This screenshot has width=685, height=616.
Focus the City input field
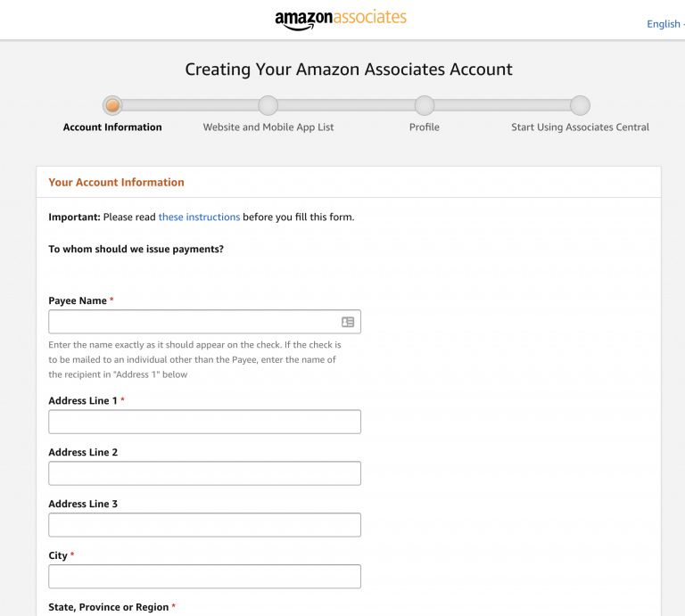pos(204,576)
